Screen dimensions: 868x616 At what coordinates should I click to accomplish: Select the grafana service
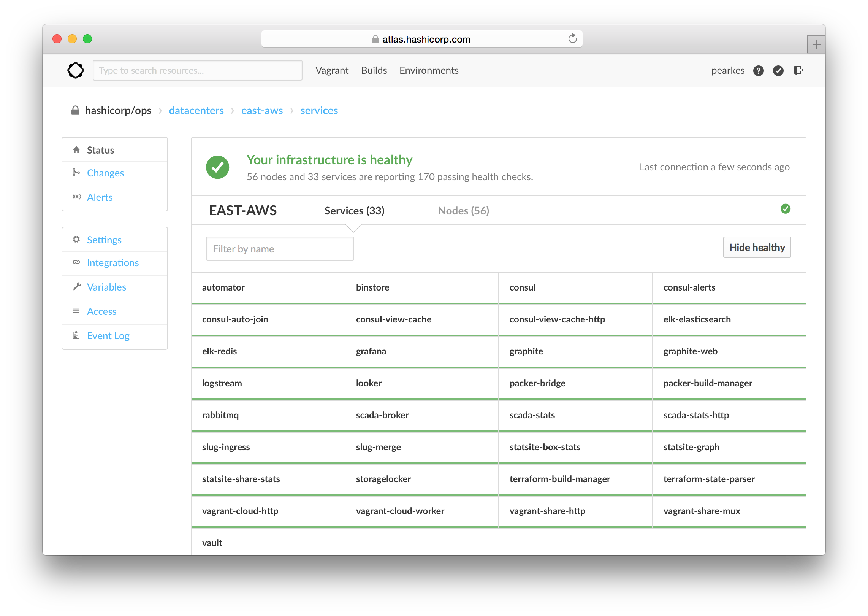pos(422,352)
